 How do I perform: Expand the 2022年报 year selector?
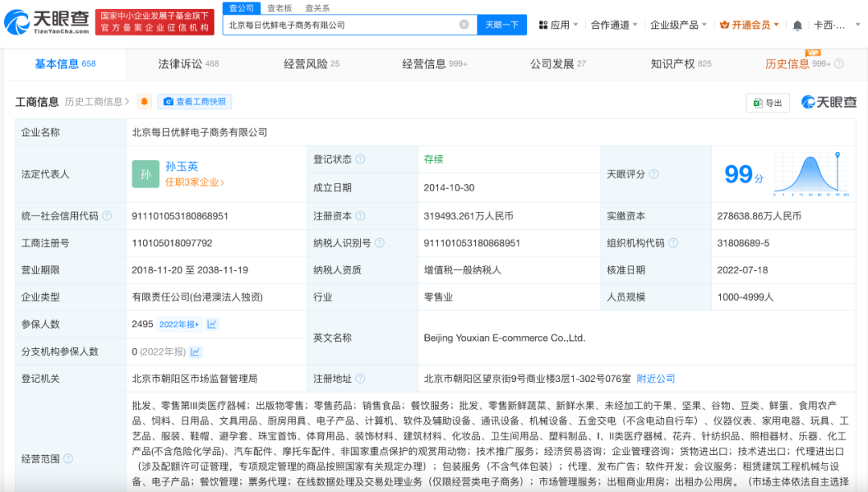pyautogui.click(x=179, y=324)
